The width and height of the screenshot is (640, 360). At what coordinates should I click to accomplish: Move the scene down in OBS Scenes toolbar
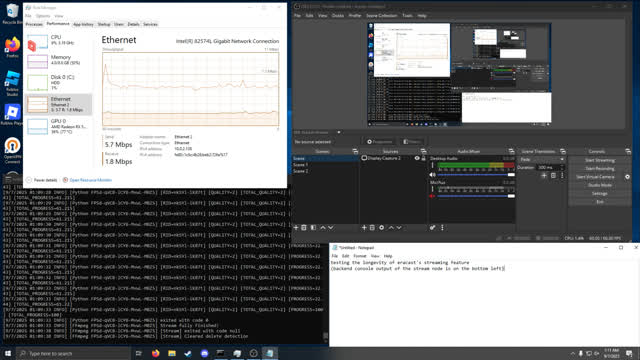(331, 228)
